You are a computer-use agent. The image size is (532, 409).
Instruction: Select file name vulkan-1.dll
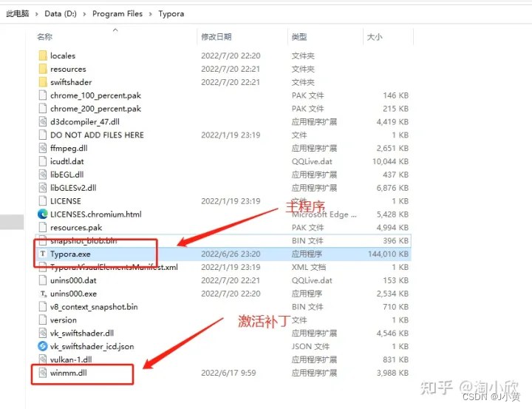pos(71,359)
